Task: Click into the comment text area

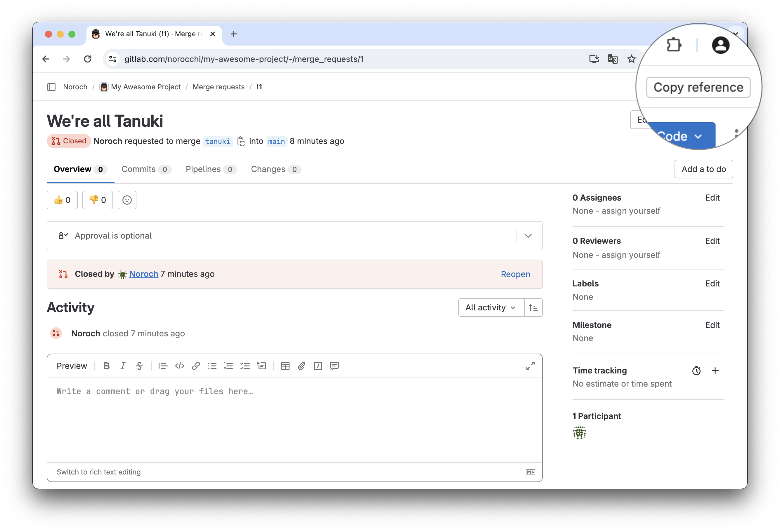Action: (294, 419)
